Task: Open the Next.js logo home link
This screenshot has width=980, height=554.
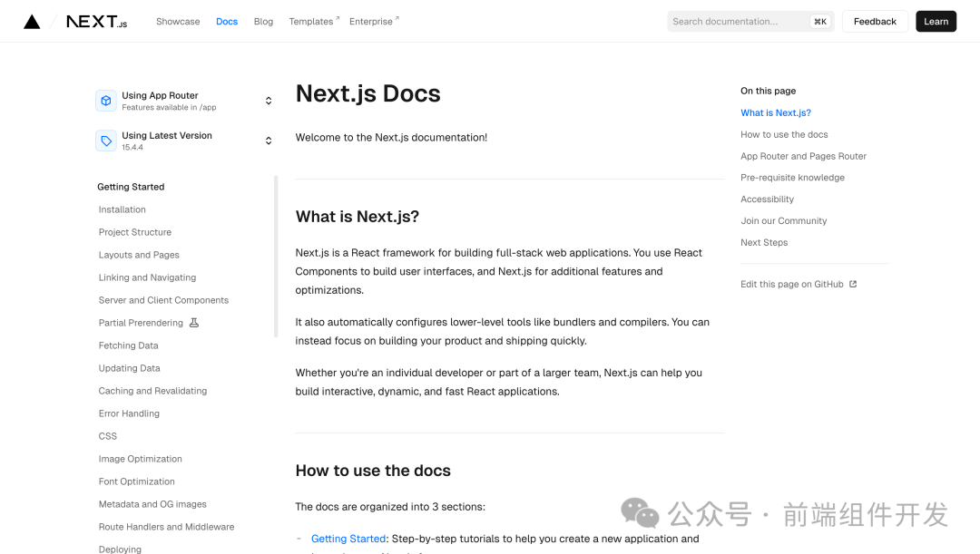Action: tap(97, 22)
